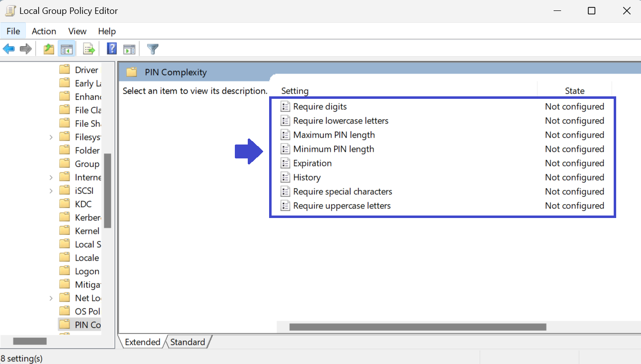Open Help using the question mark icon

click(x=112, y=49)
